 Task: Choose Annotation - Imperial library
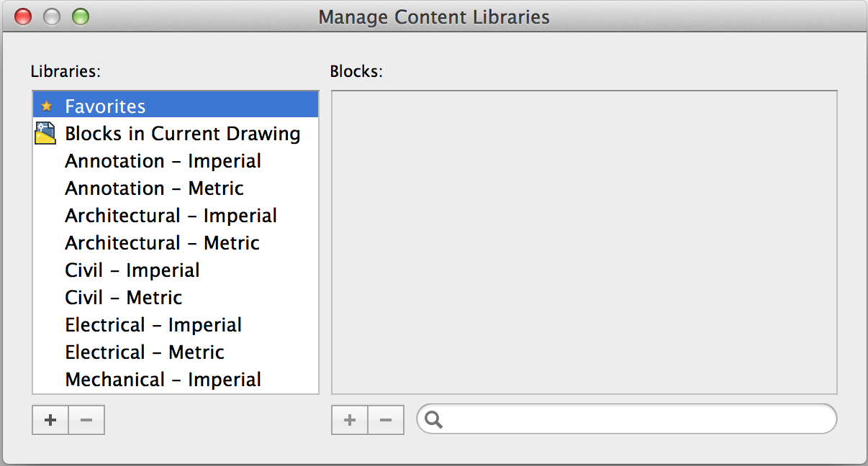tap(163, 161)
